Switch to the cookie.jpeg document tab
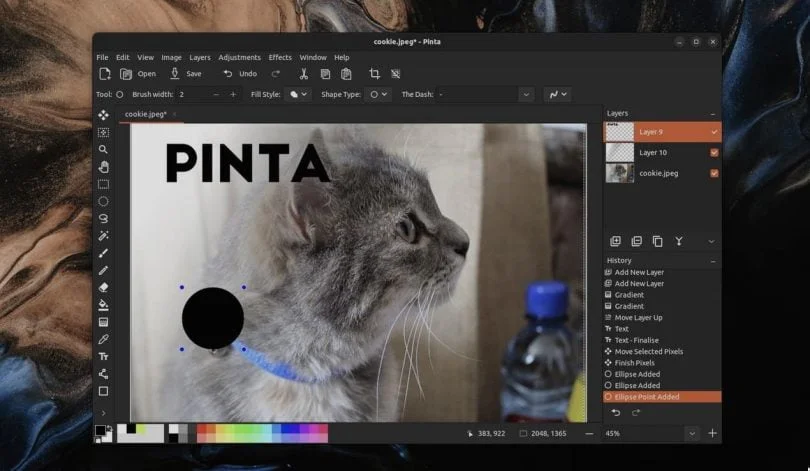 pyautogui.click(x=146, y=114)
